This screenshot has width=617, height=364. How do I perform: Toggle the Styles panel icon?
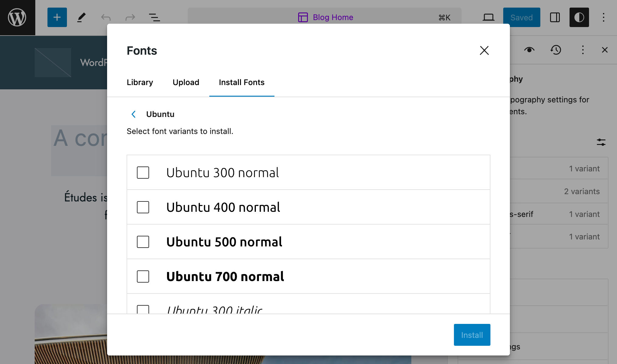pyautogui.click(x=579, y=17)
